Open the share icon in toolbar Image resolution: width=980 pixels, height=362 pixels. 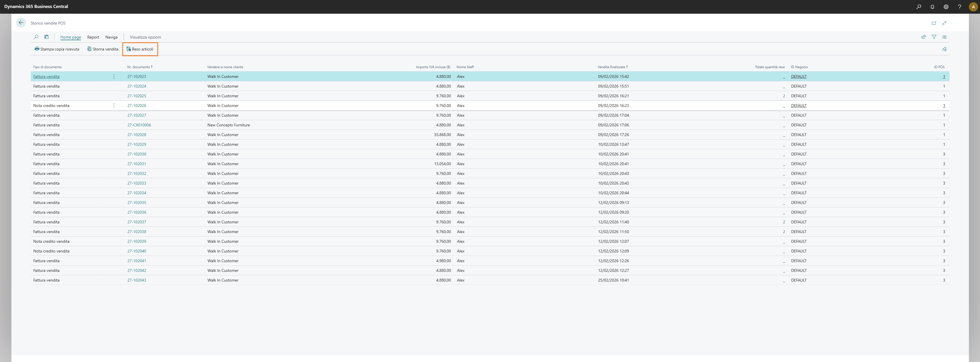[923, 37]
